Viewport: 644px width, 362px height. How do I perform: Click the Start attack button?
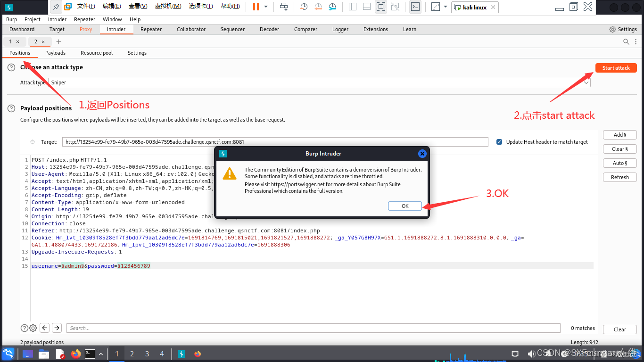point(616,68)
